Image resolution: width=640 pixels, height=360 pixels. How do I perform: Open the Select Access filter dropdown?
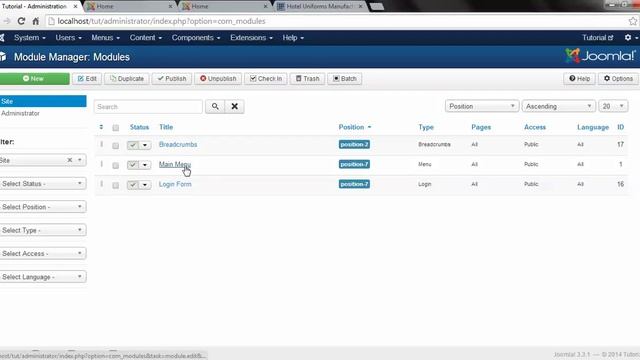[43, 253]
